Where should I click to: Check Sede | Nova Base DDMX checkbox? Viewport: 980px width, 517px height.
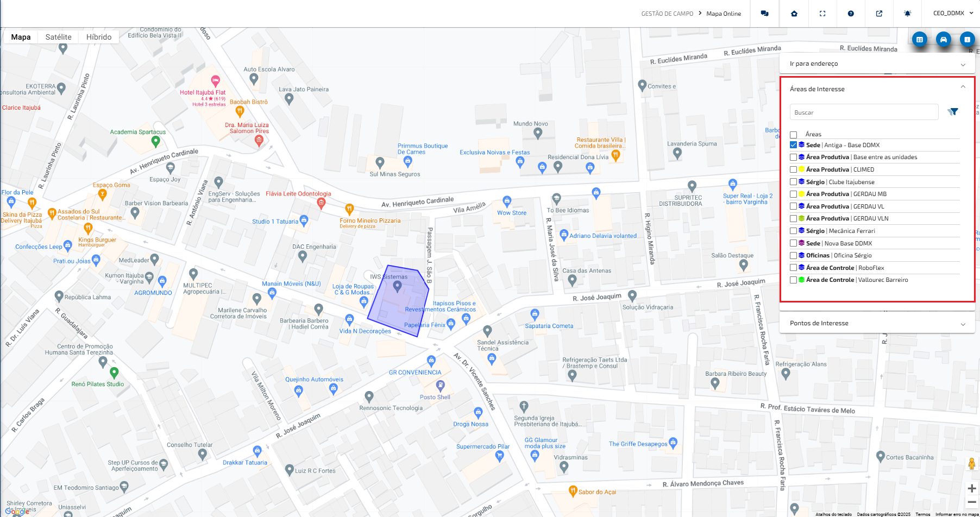pos(793,243)
